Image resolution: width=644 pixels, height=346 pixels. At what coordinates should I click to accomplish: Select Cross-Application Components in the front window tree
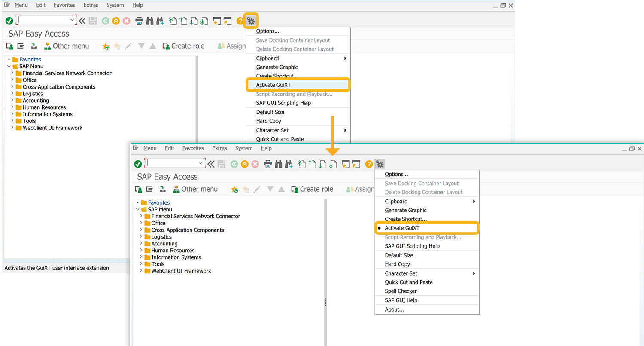[x=184, y=230]
